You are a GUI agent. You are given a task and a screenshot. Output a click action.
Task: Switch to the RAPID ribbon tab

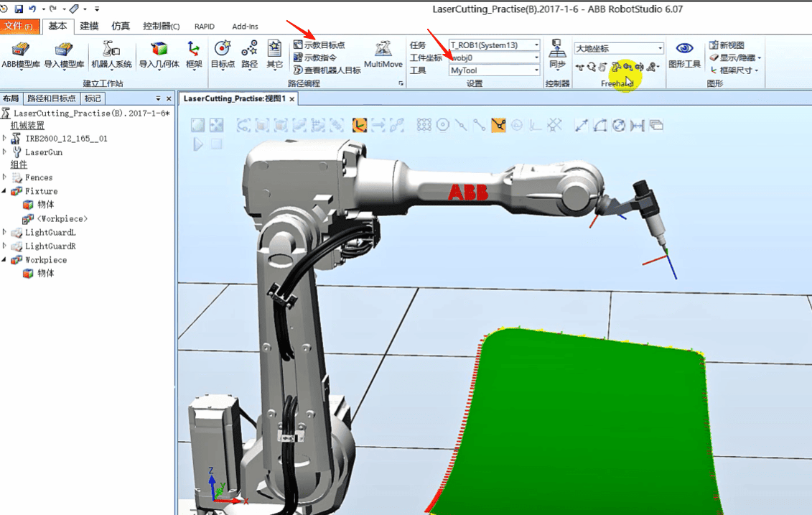[x=205, y=27]
